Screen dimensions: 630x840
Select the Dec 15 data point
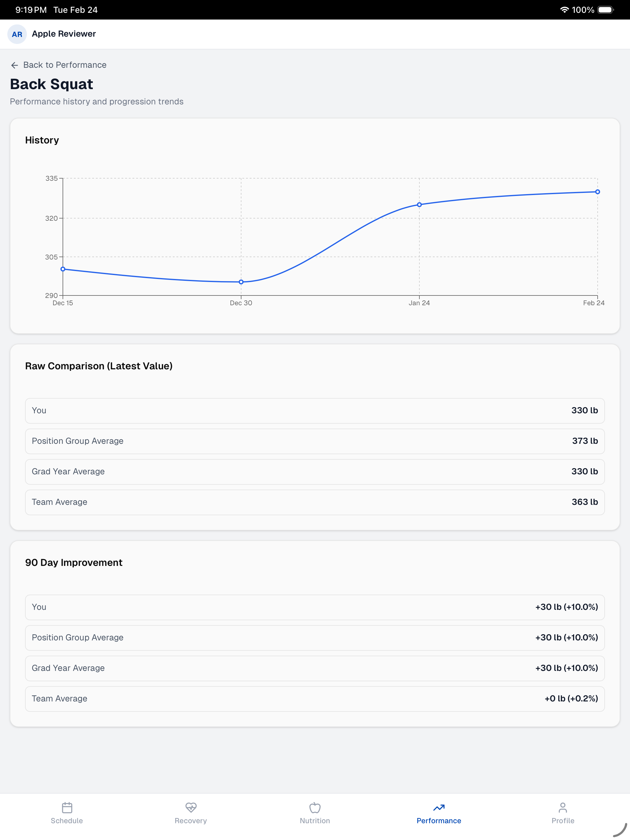(63, 269)
